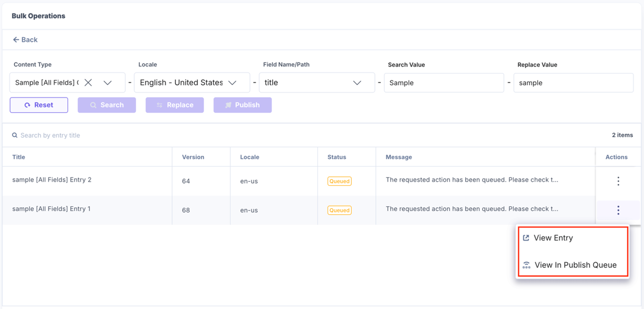Click the Queued badge for Entry 1
The image size is (644, 309).
tap(339, 210)
